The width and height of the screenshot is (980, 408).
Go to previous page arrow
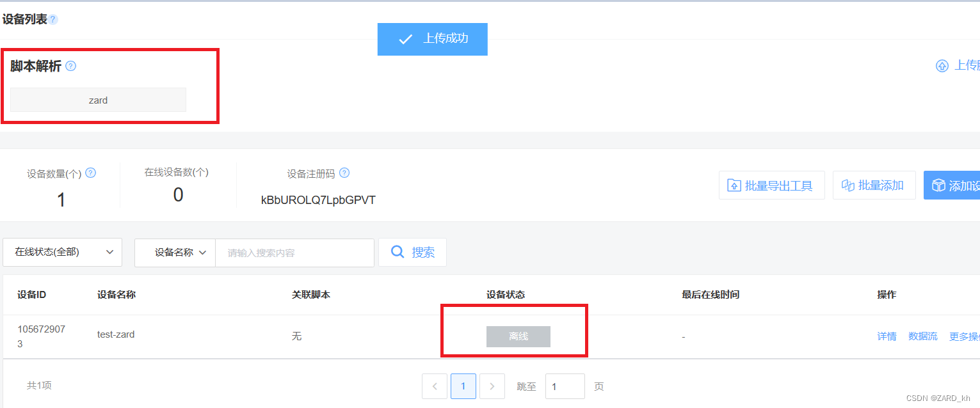tap(435, 386)
